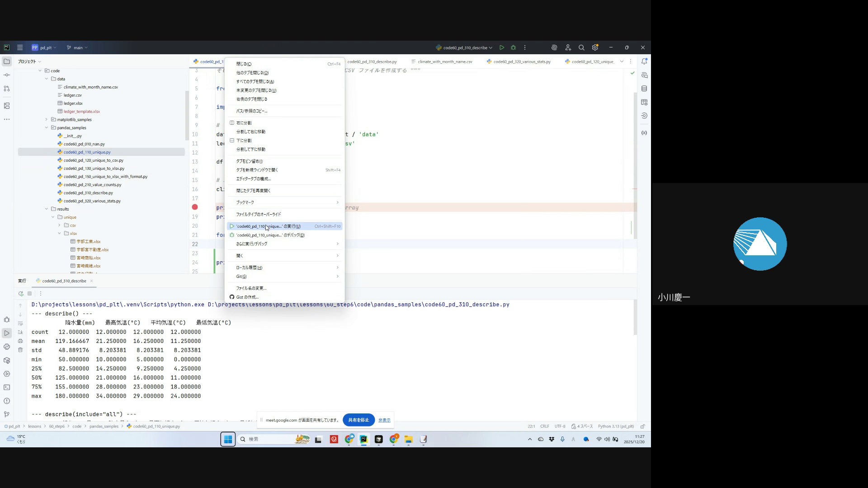Open Python Console tool window icon
The width and height of the screenshot is (868, 488).
7,347
